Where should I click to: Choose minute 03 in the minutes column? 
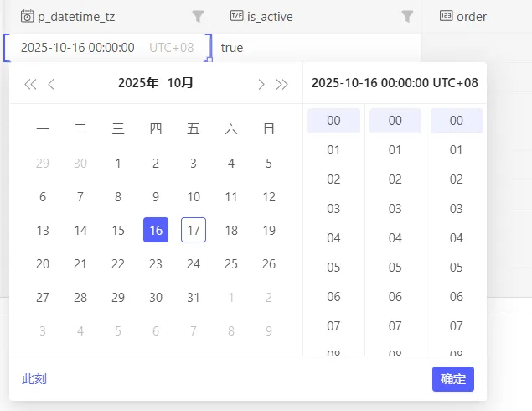click(395, 209)
